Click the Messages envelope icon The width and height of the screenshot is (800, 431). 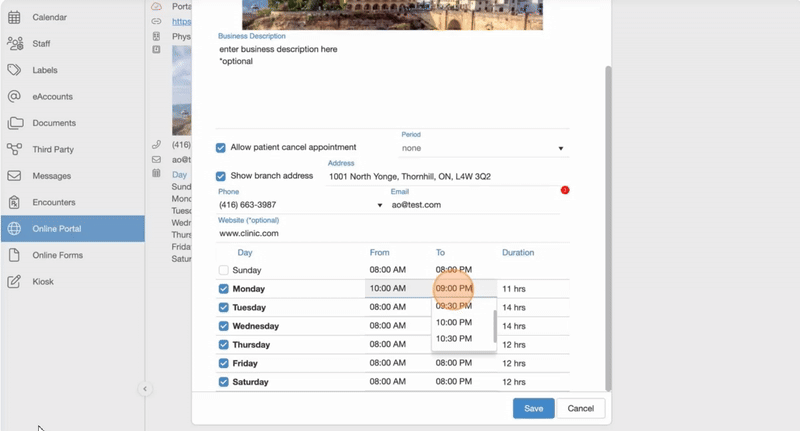(15, 176)
